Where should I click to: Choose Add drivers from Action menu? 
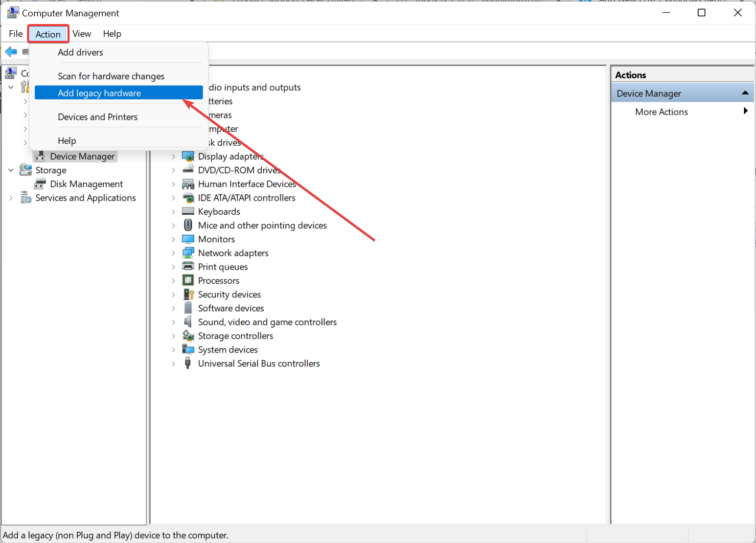[119, 52]
